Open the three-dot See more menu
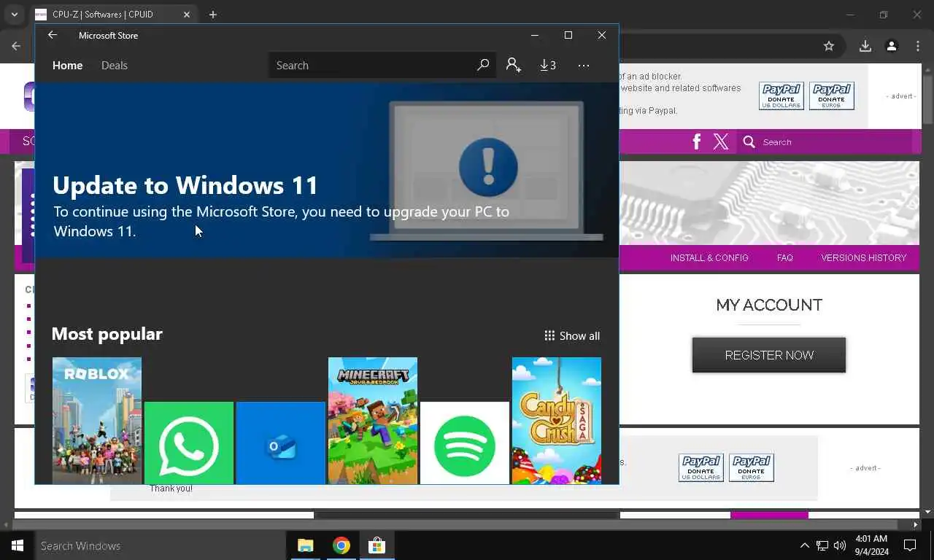Viewport: 934px width, 560px height. 584,65
